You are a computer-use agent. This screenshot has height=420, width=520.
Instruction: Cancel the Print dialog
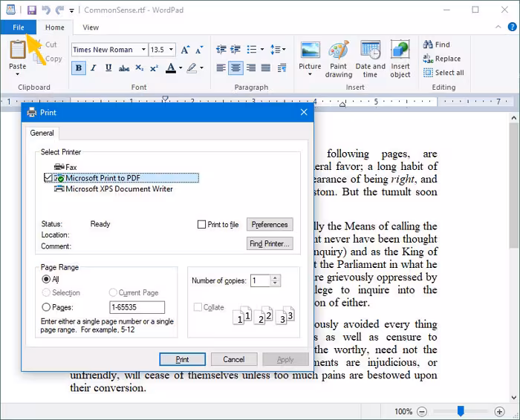pos(234,359)
